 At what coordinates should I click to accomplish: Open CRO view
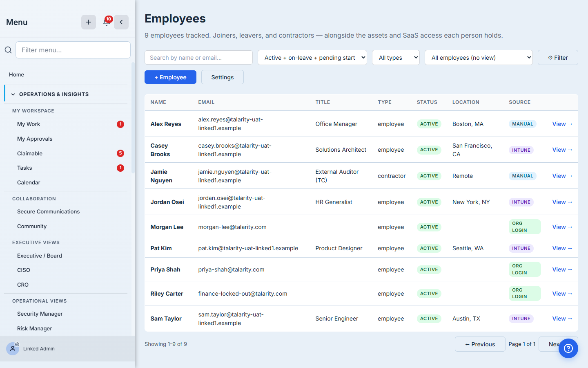pyautogui.click(x=23, y=285)
